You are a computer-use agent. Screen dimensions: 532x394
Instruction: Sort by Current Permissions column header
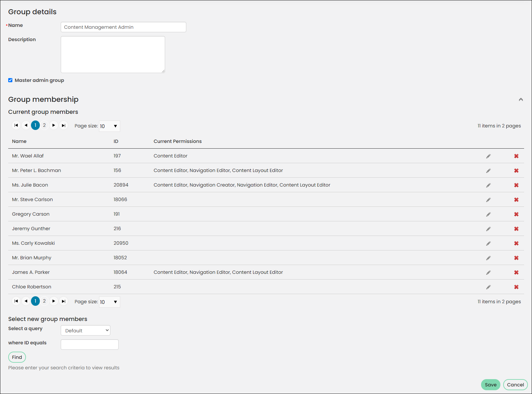[178, 141]
